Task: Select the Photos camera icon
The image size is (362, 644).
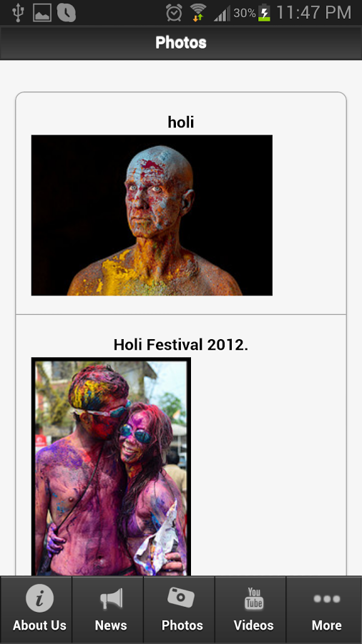Action: pyautogui.click(x=180, y=597)
